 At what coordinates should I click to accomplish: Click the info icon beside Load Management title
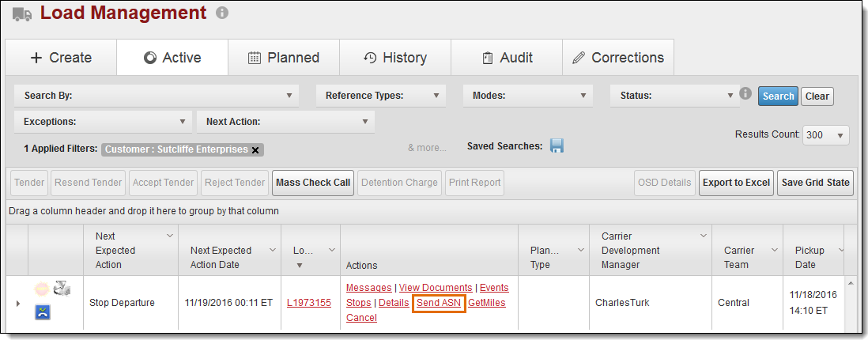[x=222, y=13]
